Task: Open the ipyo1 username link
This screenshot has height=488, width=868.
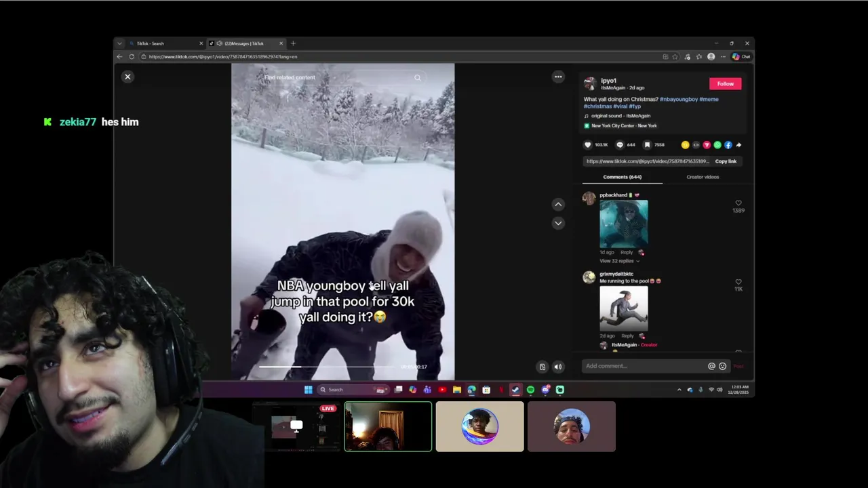Action: 608,81
